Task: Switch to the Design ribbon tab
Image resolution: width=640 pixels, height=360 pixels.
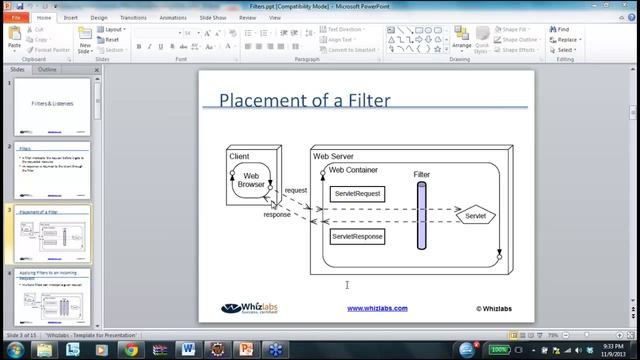Action: pos(99,18)
